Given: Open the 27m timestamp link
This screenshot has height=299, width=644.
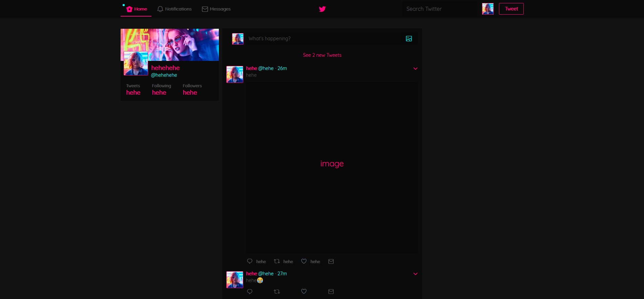Looking at the screenshot, I should (x=282, y=274).
